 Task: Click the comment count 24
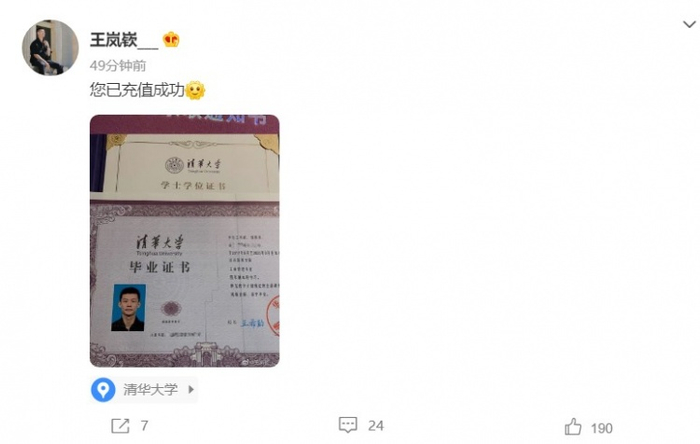click(x=375, y=426)
